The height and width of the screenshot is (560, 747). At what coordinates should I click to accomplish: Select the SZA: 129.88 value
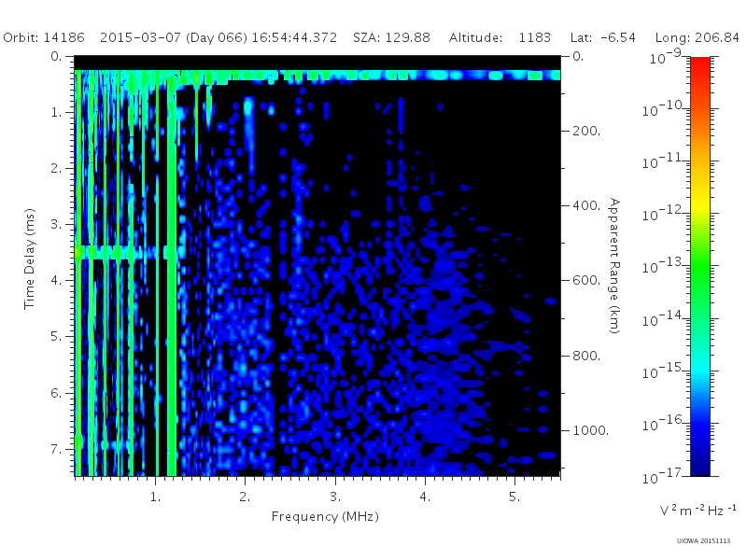(x=391, y=37)
